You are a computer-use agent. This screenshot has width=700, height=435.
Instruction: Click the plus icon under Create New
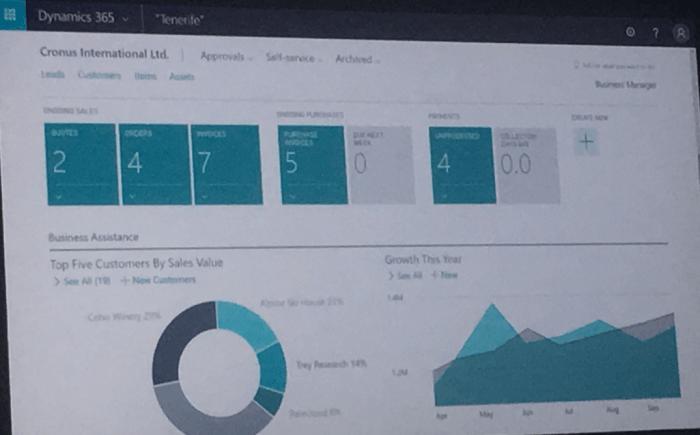[587, 142]
